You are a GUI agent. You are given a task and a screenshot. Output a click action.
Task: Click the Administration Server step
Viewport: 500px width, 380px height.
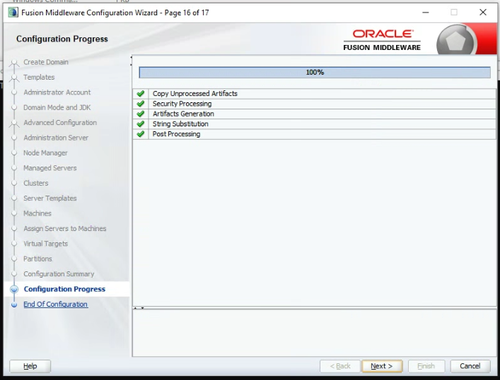pyautogui.click(x=56, y=138)
